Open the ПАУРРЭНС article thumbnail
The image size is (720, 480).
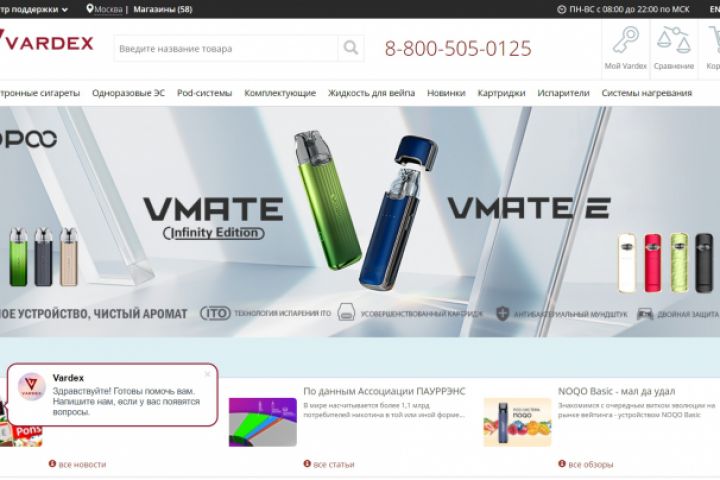[x=263, y=422]
